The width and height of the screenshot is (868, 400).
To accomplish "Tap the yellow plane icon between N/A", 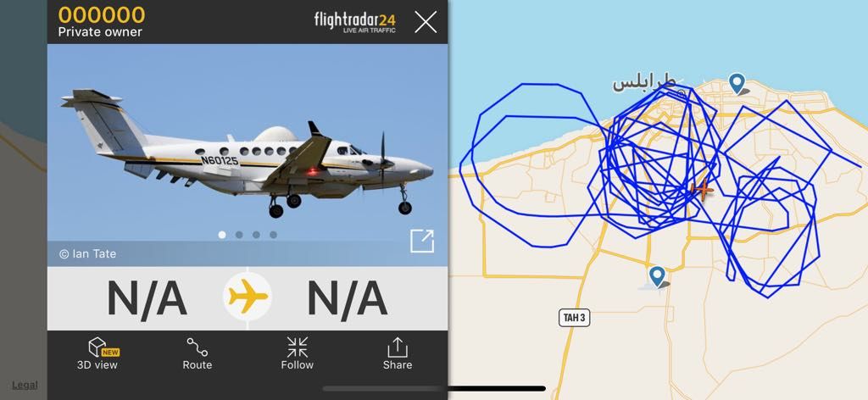I will click(248, 297).
